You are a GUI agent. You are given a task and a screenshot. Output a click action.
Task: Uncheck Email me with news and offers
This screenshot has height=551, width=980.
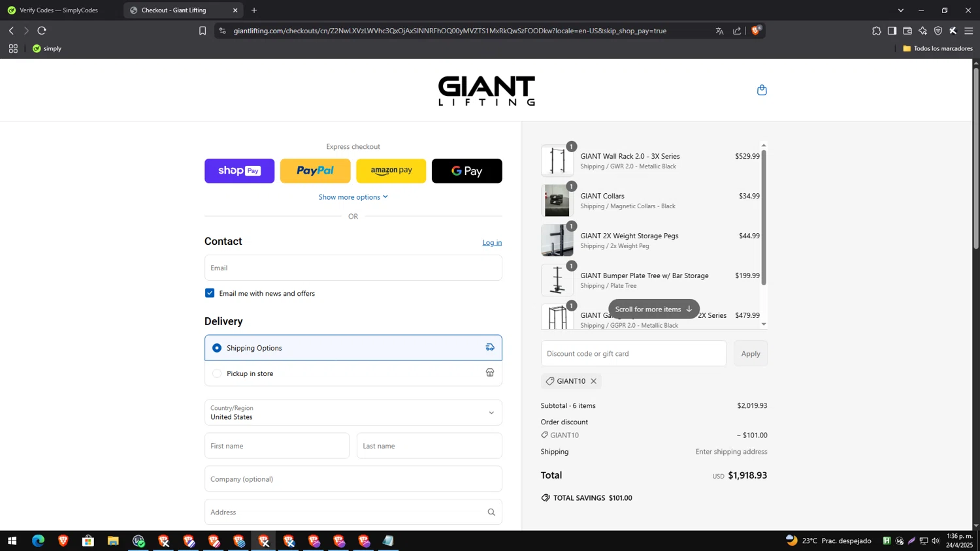pyautogui.click(x=210, y=293)
